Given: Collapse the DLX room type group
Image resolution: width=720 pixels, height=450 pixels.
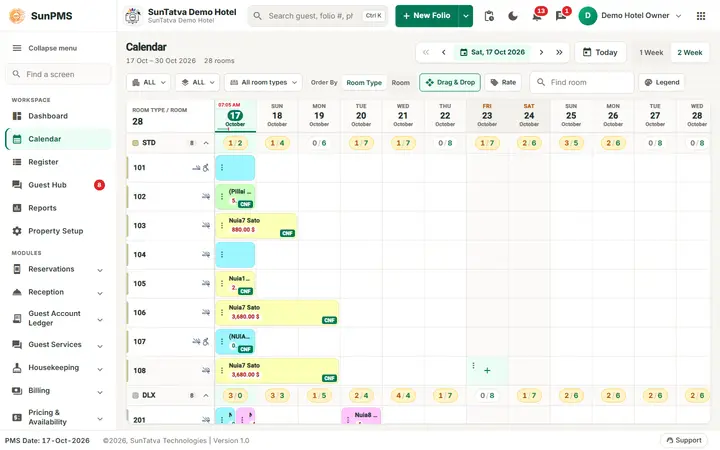Looking at the screenshot, I should [206, 396].
